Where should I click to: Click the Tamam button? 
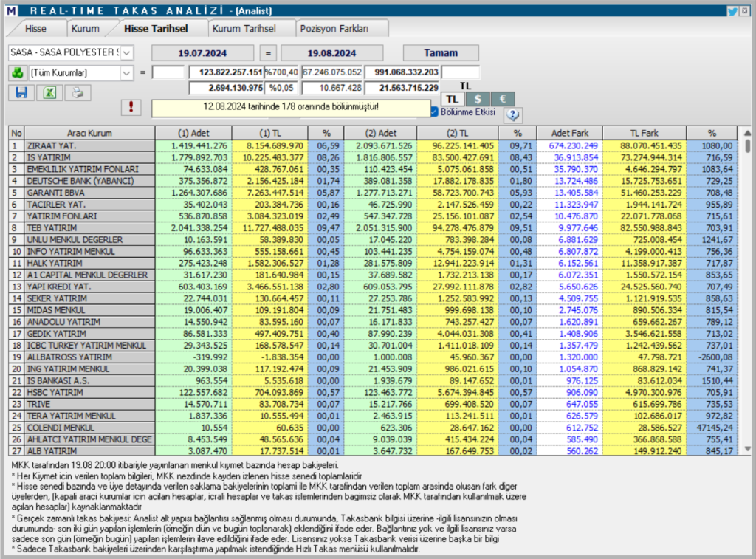point(441,53)
